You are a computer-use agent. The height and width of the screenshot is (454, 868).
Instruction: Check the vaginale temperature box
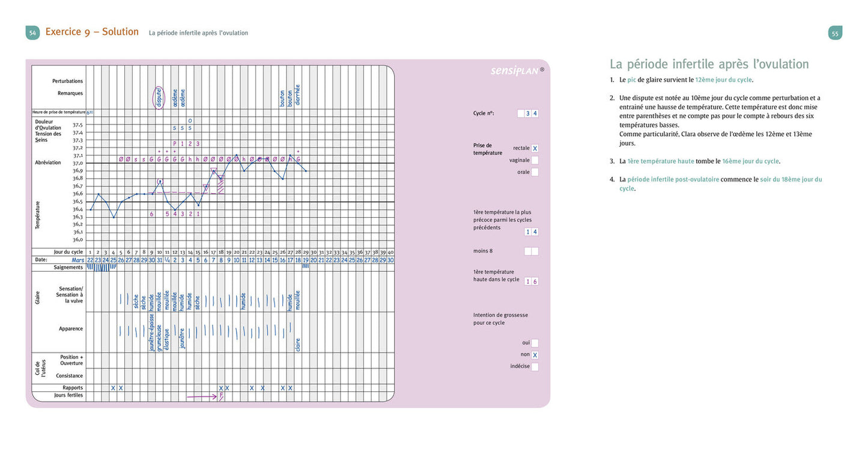click(535, 161)
